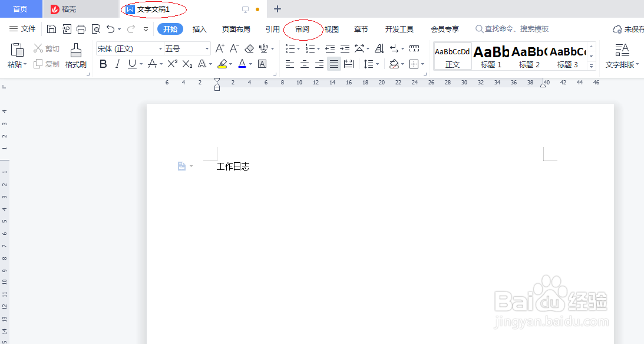The height and width of the screenshot is (344, 644).
Task: Open a new tab with plus button
Action: point(278,9)
